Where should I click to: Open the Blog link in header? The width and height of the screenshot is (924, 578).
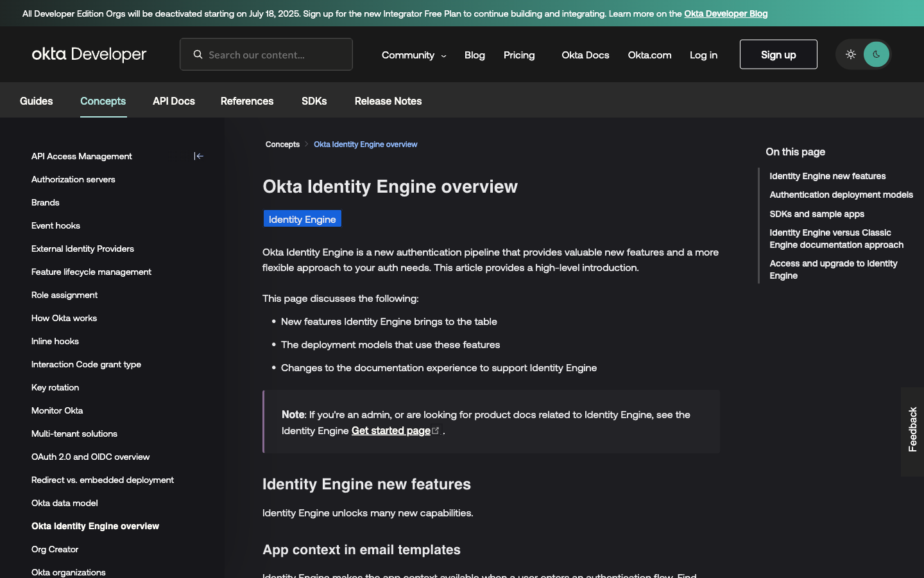pyautogui.click(x=475, y=55)
